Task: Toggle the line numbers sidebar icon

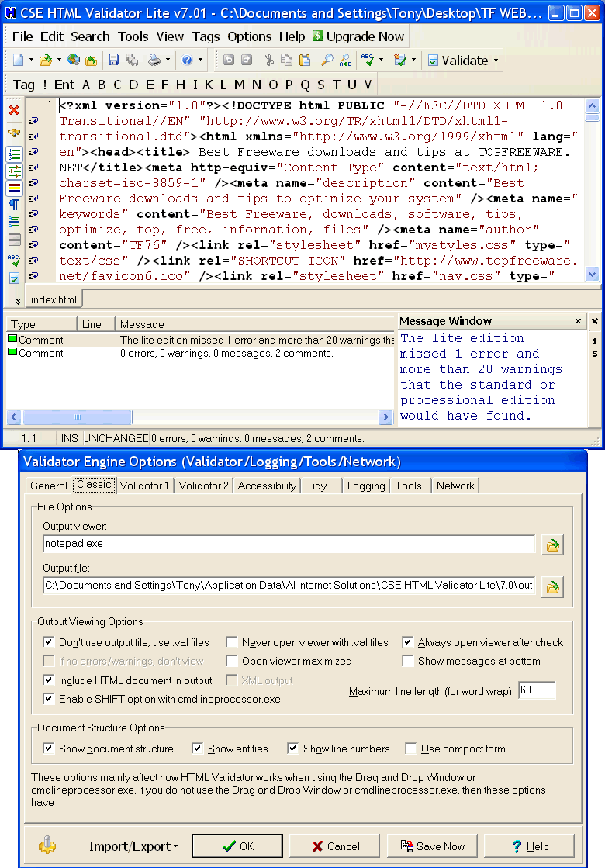Action: pos(15,154)
